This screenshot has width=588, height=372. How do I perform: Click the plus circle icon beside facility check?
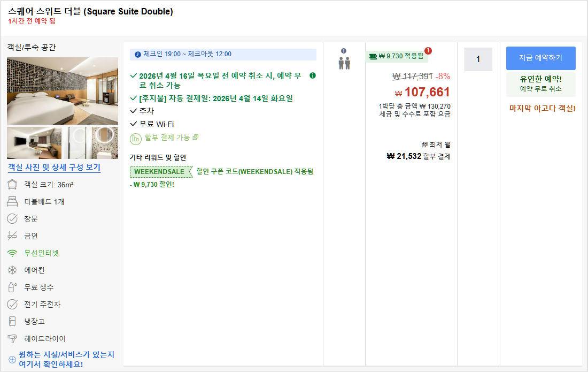(12, 359)
